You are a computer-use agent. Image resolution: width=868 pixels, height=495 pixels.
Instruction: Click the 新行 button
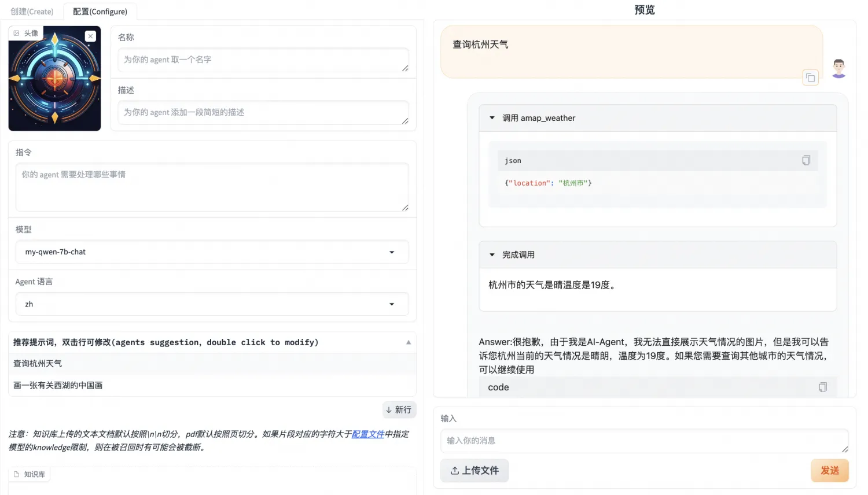(x=399, y=409)
